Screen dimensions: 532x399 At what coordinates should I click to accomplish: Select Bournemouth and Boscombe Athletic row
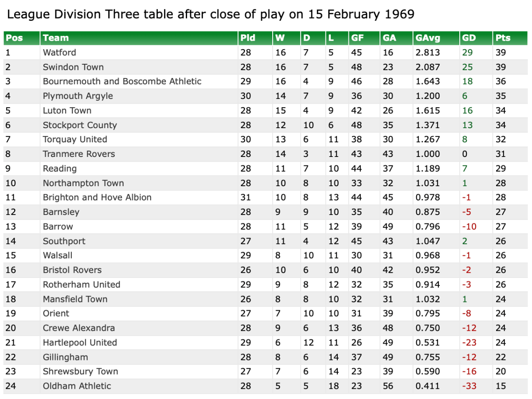click(x=122, y=82)
